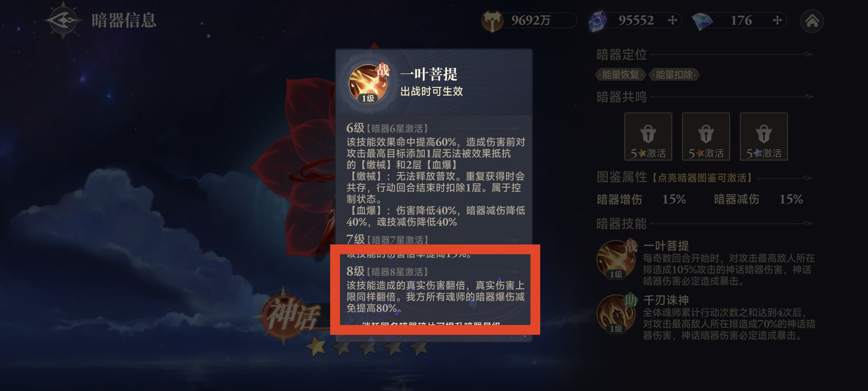The image size is (868, 391).
Task: Click the 7级 level section header
Action: (x=387, y=240)
